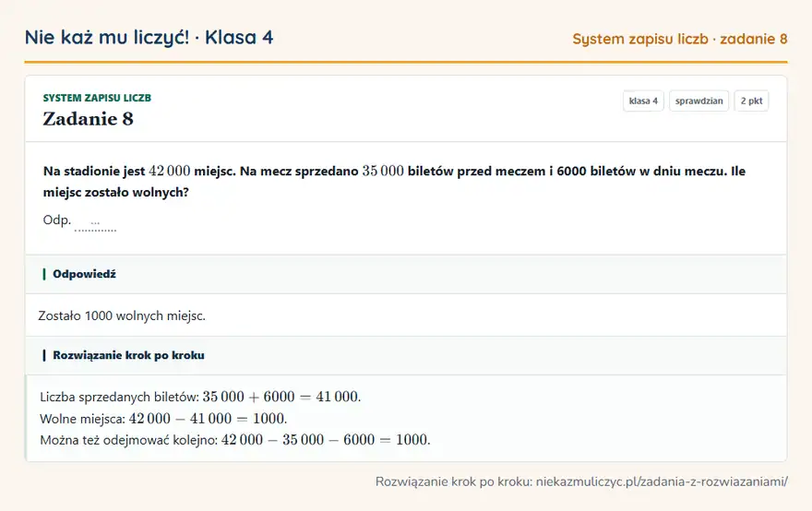This screenshot has width=812, height=511.
Task: Click the dotted answer field after 'Odp.'
Action: (95, 223)
